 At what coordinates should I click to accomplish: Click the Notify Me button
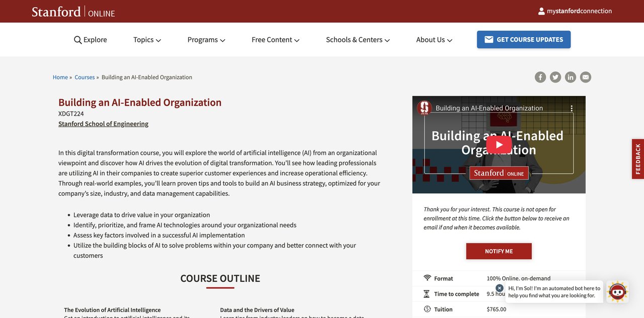[499, 251]
